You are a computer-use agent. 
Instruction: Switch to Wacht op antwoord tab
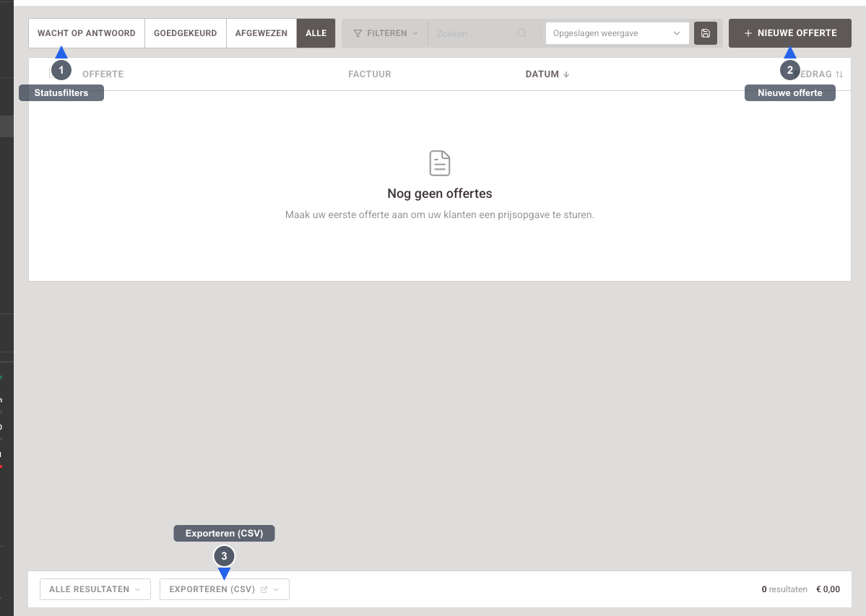(87, 33)
